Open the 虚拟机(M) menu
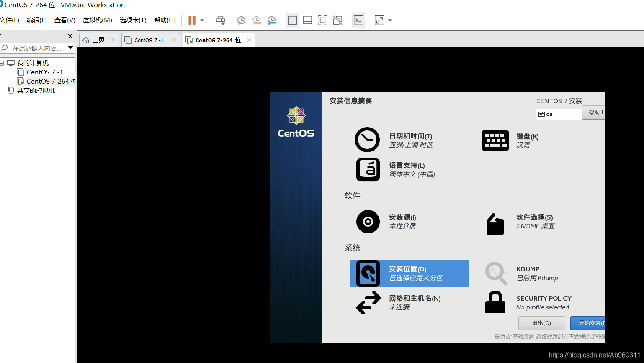 (x=97, y=20)
